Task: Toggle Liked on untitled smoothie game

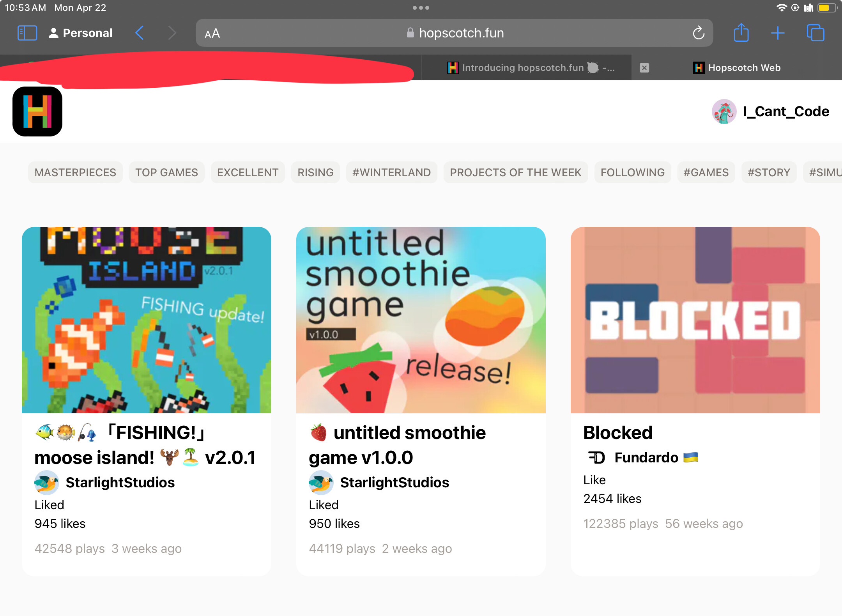Action: pos(324,505)
